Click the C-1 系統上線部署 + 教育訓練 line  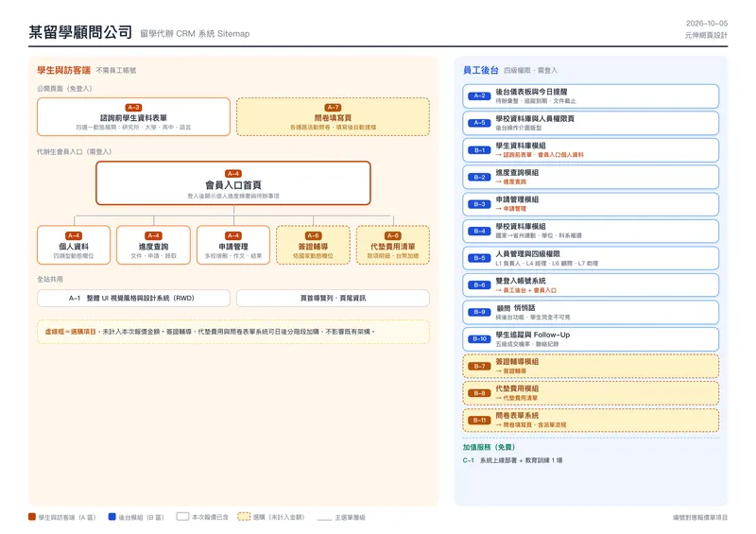[x=512, y=460]
